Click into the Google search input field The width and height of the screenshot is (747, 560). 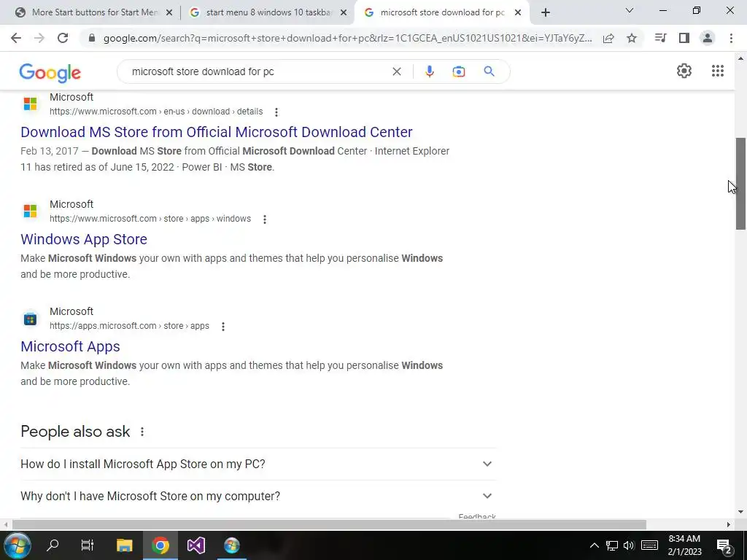(258, 71)
